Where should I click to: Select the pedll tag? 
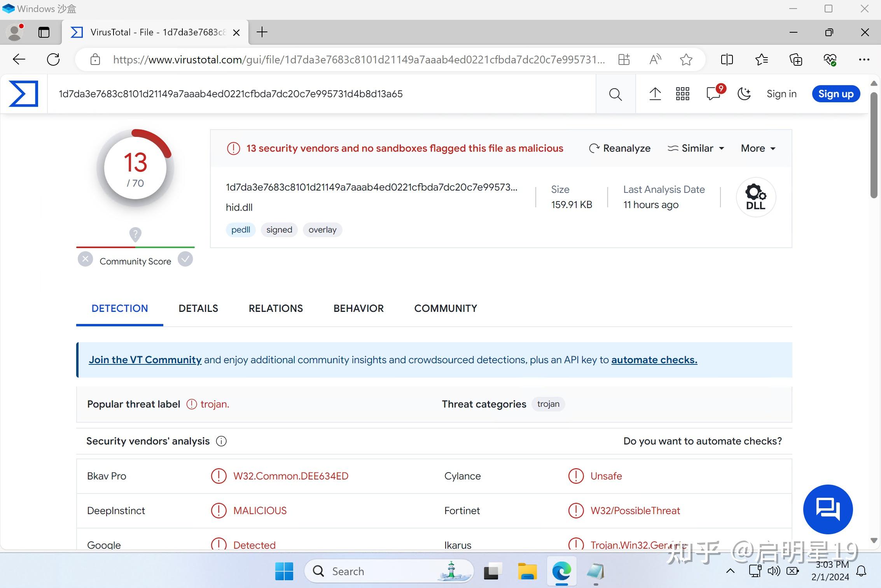click(x=241, y=230)
